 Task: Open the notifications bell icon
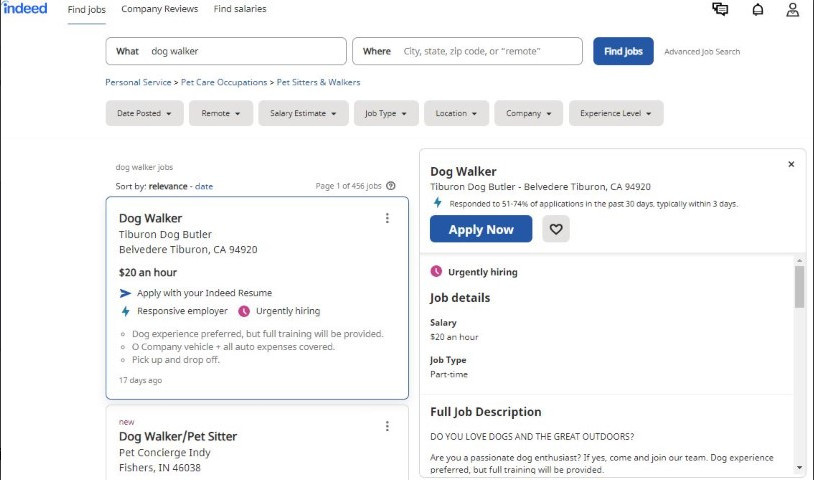(x=758, y=9)
